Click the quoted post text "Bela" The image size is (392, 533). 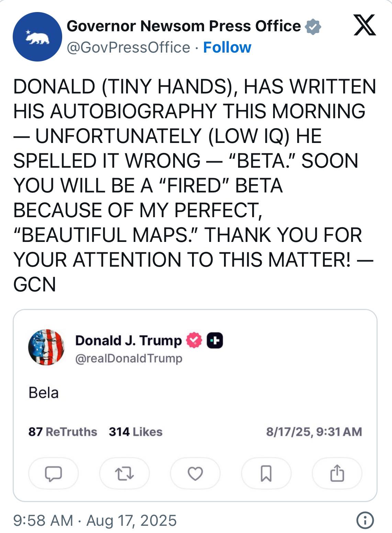pos(44,392)
